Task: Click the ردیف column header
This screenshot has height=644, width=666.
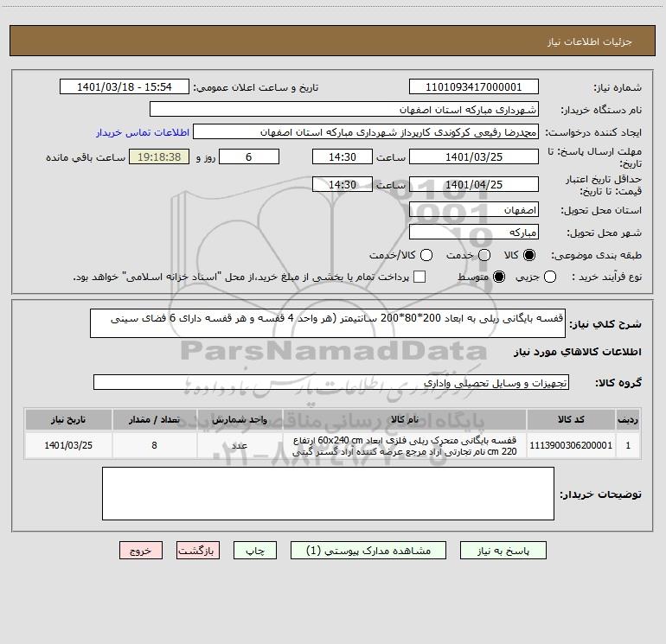Action: [628, 419]
